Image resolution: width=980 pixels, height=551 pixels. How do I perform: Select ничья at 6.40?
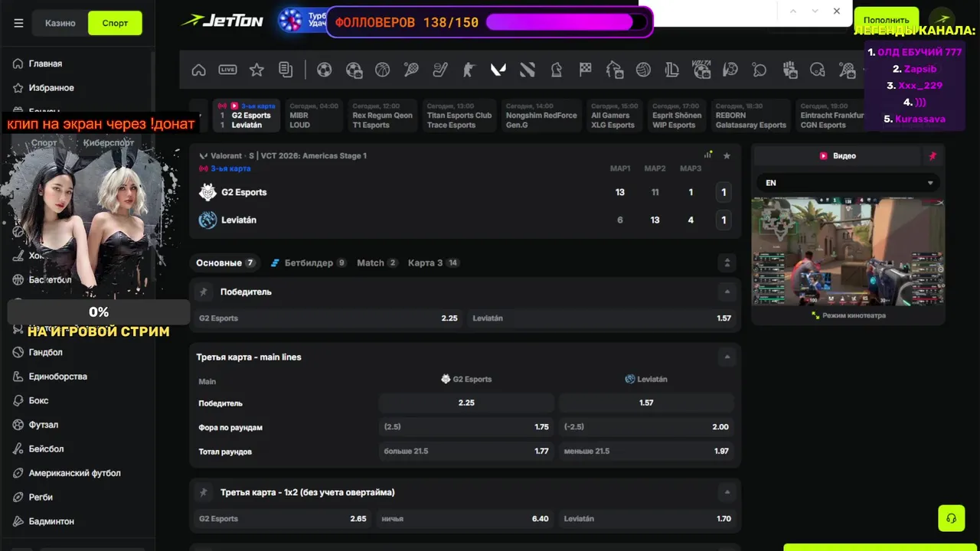click(x=465, y=519)
